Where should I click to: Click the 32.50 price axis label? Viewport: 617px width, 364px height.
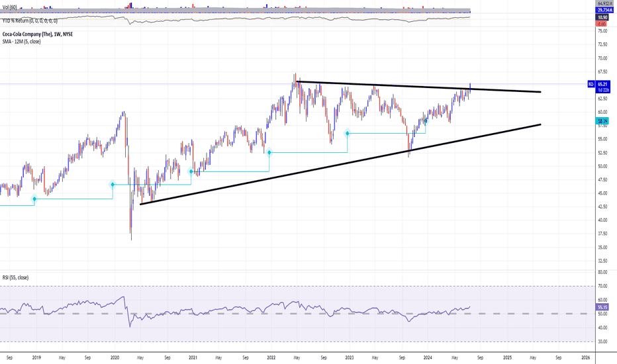pos(602,261)
